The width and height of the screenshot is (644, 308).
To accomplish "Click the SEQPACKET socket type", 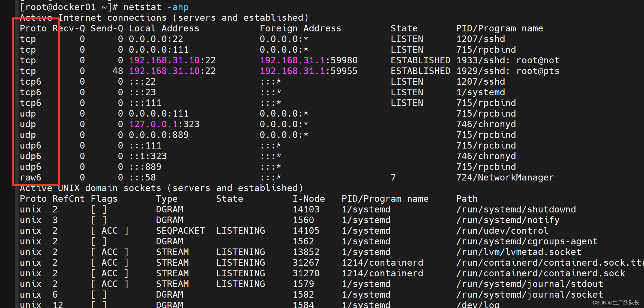I will click(x=180, y=231).
